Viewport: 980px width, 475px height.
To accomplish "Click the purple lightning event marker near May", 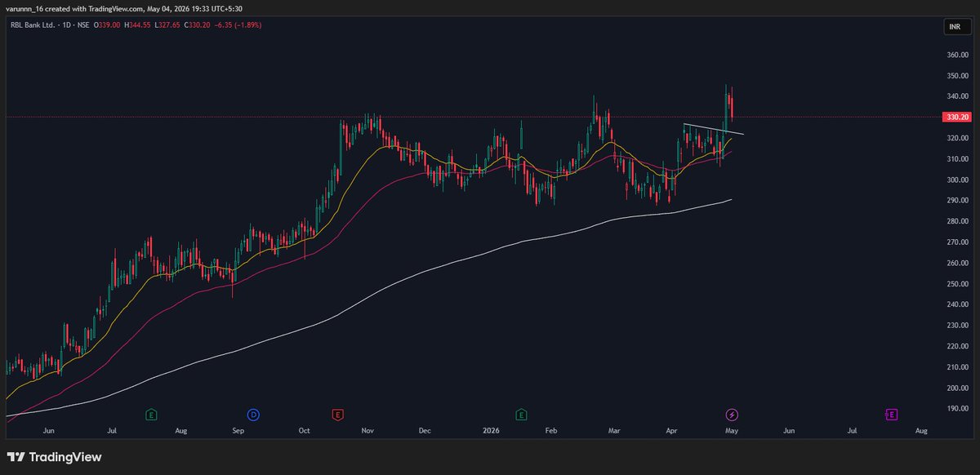I will click(x=732, y=415).
